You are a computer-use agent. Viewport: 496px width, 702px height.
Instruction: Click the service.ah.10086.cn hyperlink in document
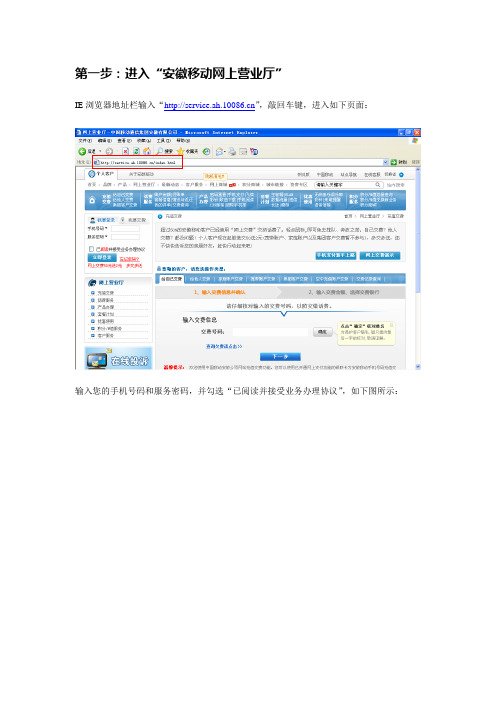pos(209,105)
